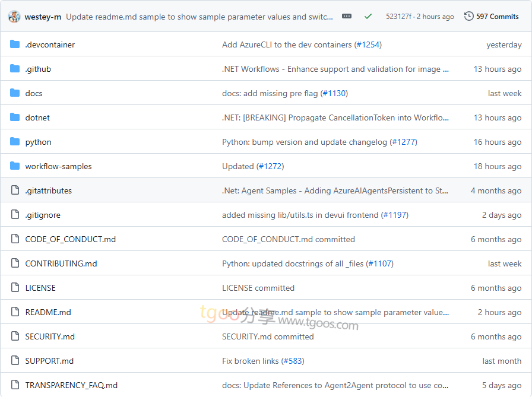The height and width of the screenshot is (397, 532).
Task: Click the LICENSE file icon
Action: 15,288
